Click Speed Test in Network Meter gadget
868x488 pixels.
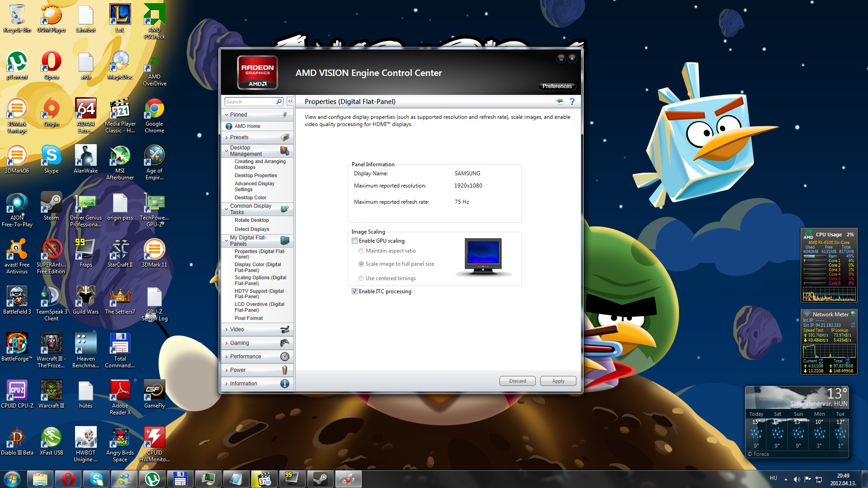[x=813, y=330]
